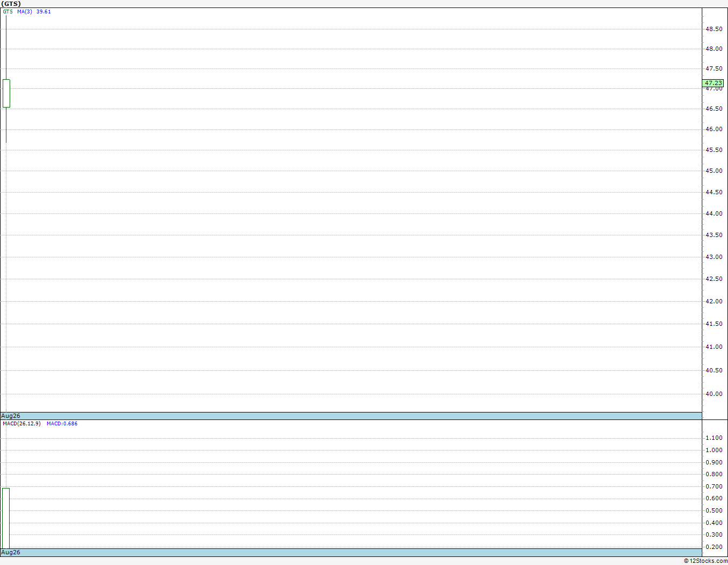Click the 0.700 MACD axis label

point(714,486)
